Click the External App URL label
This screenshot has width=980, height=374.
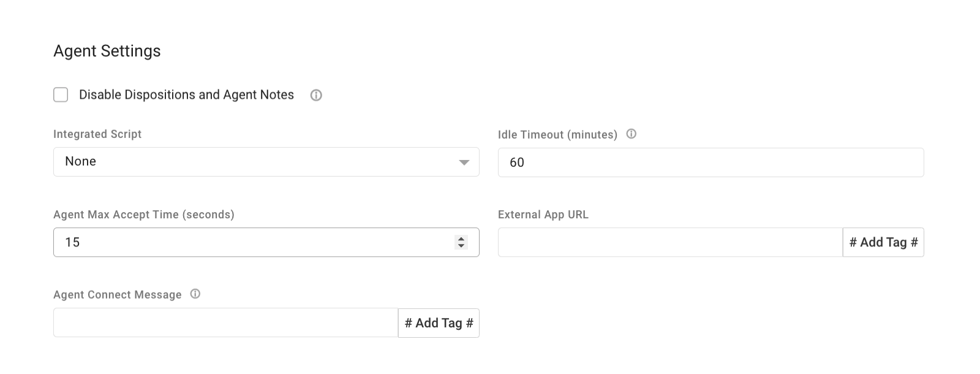pyautogui.click(x=543, y=215)
